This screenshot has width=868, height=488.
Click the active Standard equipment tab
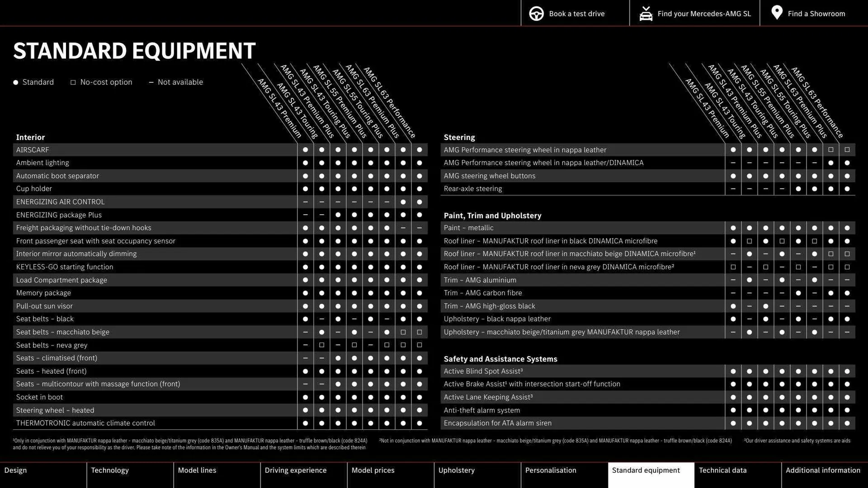[646, 470]
